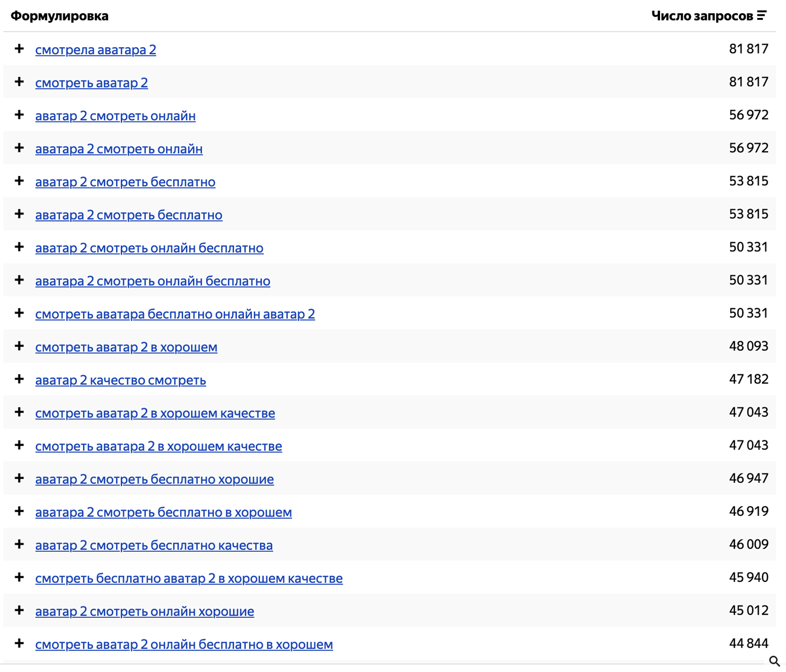Open link 'смотреть бесплатно аватар 2 в хорошем качестве'
This screenshot has width=786, height=672.
[189, 578]
